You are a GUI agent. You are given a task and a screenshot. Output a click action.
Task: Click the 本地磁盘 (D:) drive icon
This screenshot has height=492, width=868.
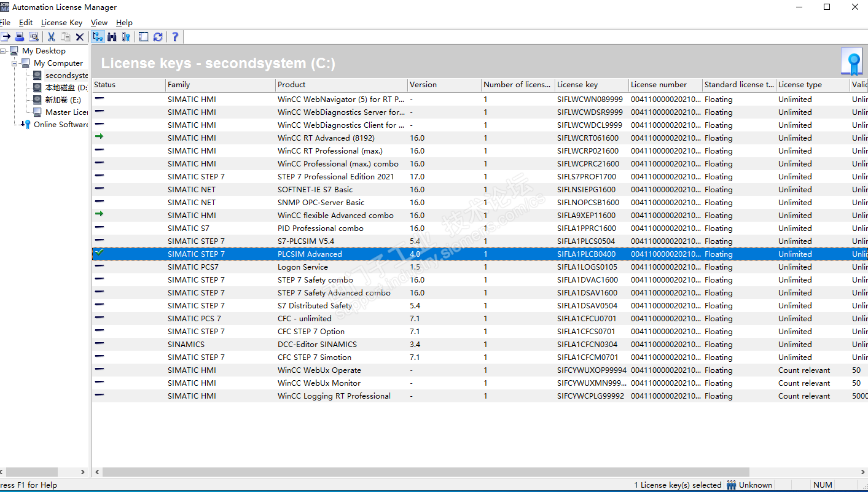click(x=37, y=88)
